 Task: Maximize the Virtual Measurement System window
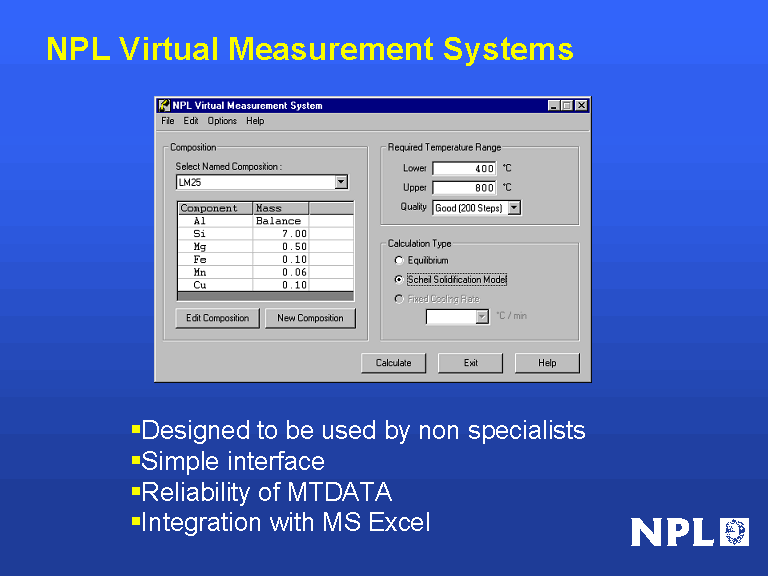tap(567, 106)
